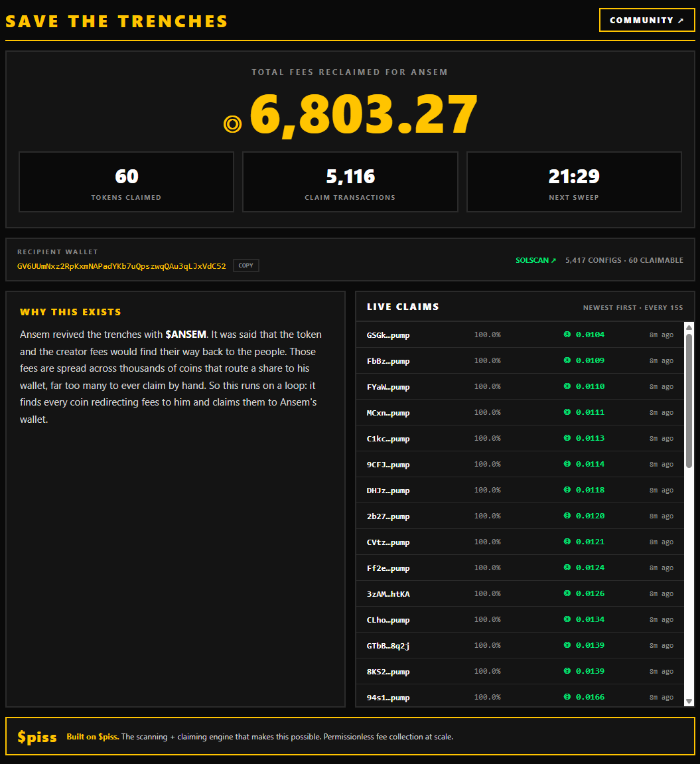Click the 21:29 NEXT SWEEP countdown card

click(574, 182)
